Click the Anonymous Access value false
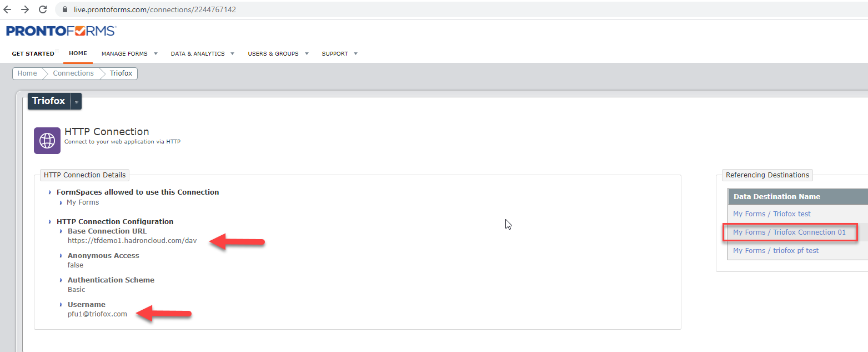 tap(76, 265)
